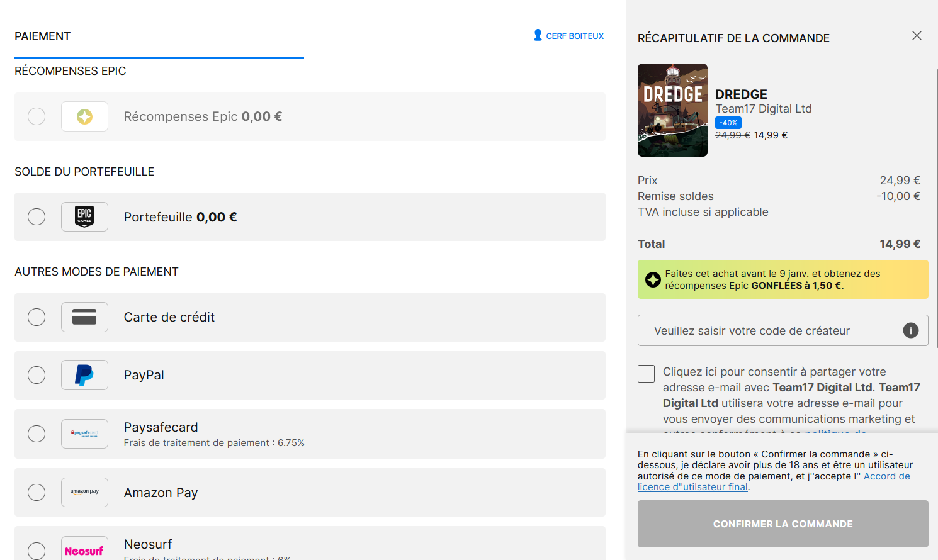Select the Amazon Pay radio button
Viewport: 938px width, 560px height.
[37, 492]
